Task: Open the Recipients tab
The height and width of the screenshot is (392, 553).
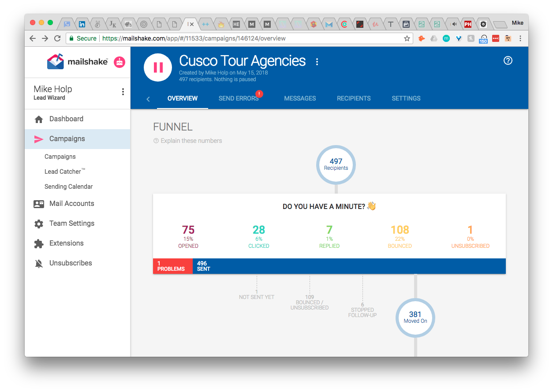Action: (354, 98)
